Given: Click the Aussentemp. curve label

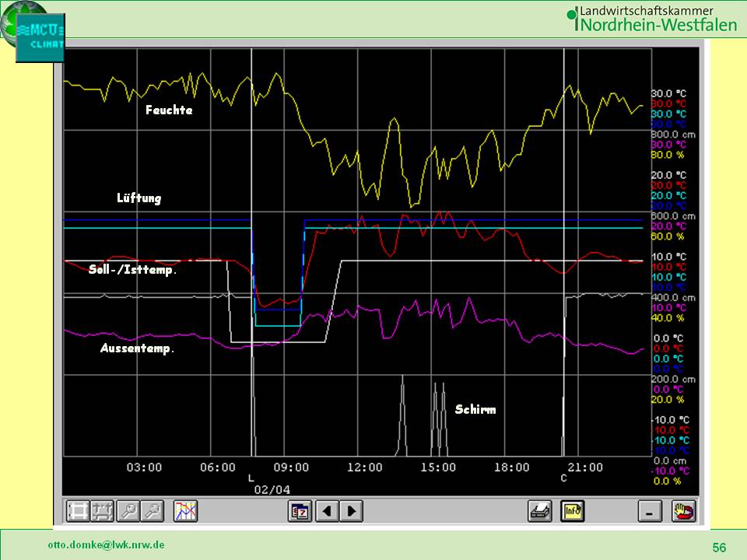Looking at the screenshot, I should 137,348.
